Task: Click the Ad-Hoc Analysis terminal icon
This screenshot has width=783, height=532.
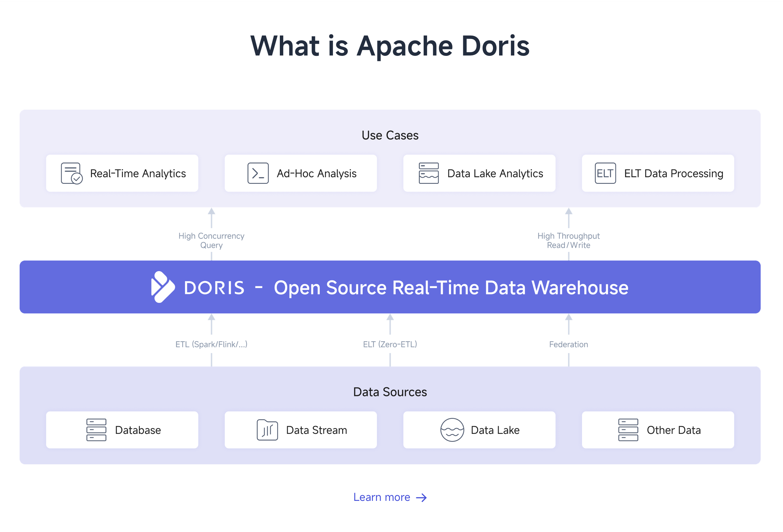Action: (258, 173)
